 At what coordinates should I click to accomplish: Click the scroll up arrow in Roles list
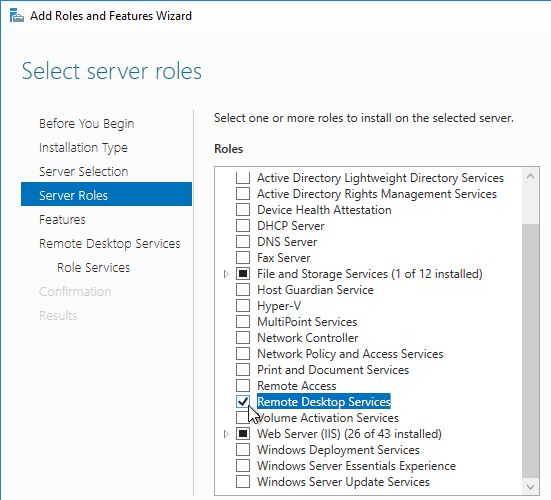coord(530,176)
